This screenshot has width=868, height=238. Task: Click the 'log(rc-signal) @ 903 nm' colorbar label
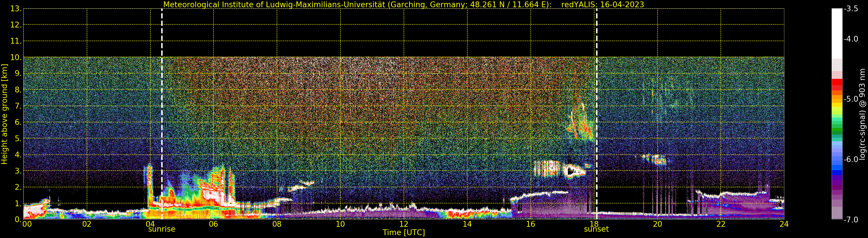click(x=863, y=114)
